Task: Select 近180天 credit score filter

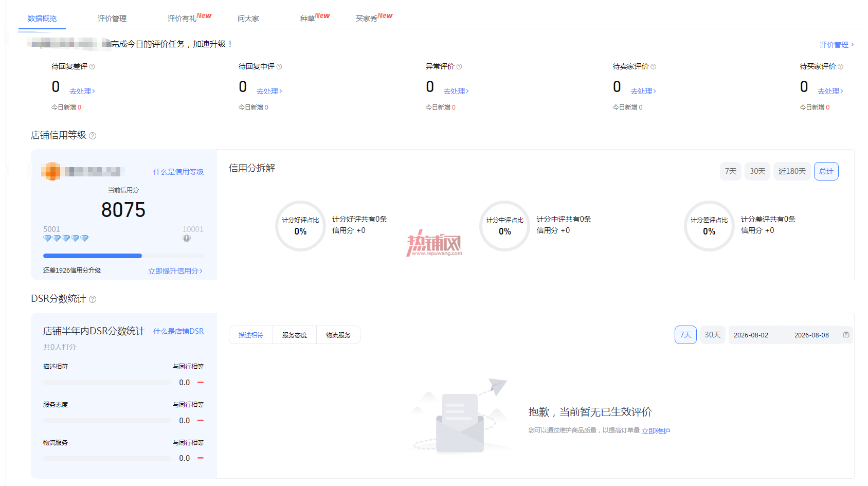Action: pyautogui.click(x=792, y=171)
